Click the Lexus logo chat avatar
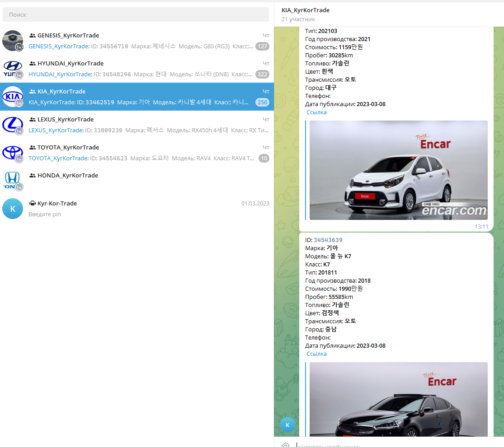 click(x=13, y=125)
